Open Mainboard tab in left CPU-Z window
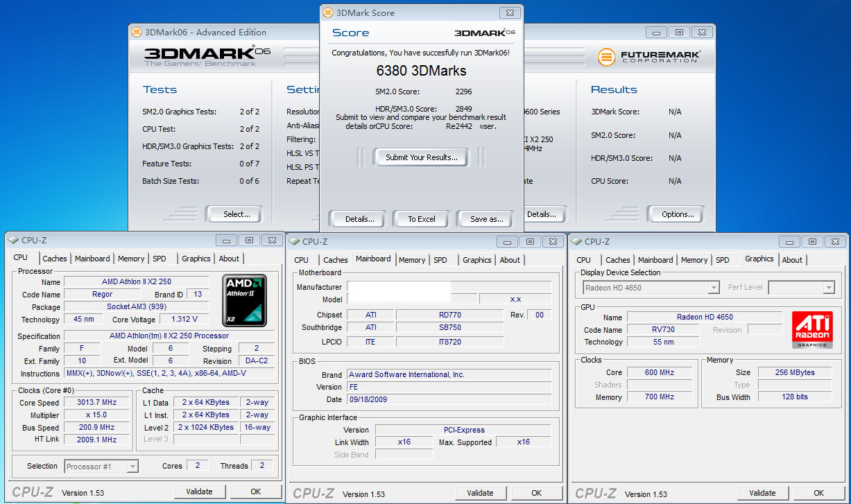851x504 pixels. [x=92, y=259]
